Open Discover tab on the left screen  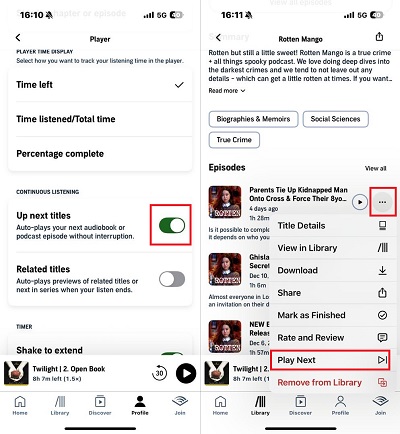coord(100,405)
